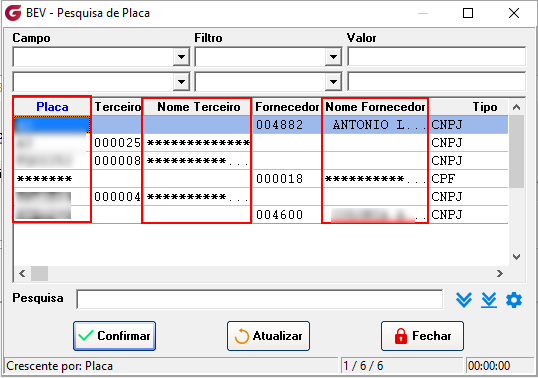This screenshot has height=378, width=538.
Task: Sort by the Nome Terceiro column header
Action: pos(198,107)
